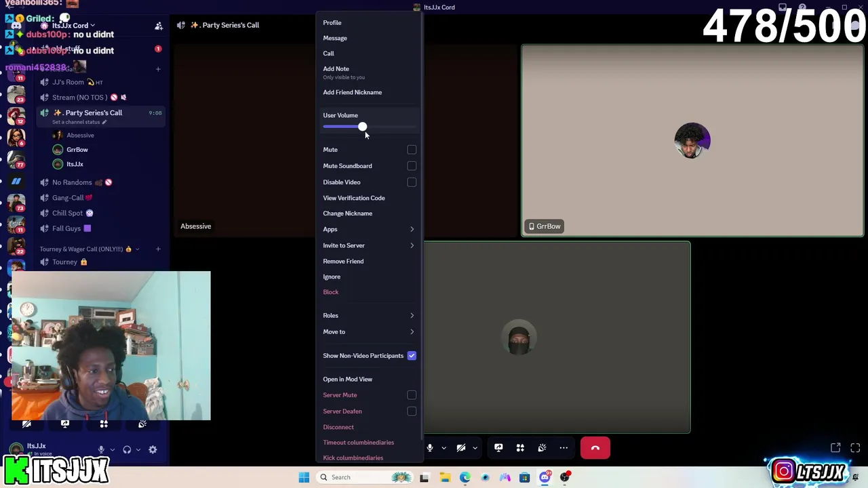
Task: Check the Server Mute checkbox
Action: 412,394
